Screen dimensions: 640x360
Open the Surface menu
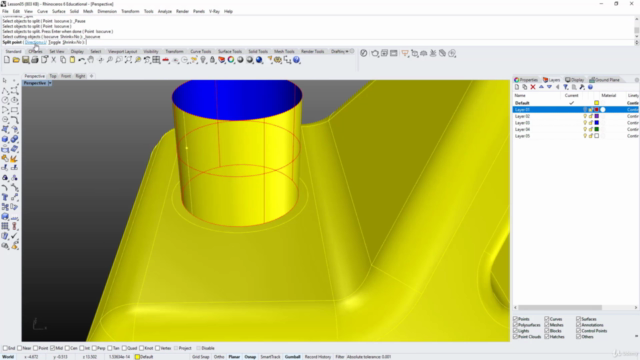59,11
